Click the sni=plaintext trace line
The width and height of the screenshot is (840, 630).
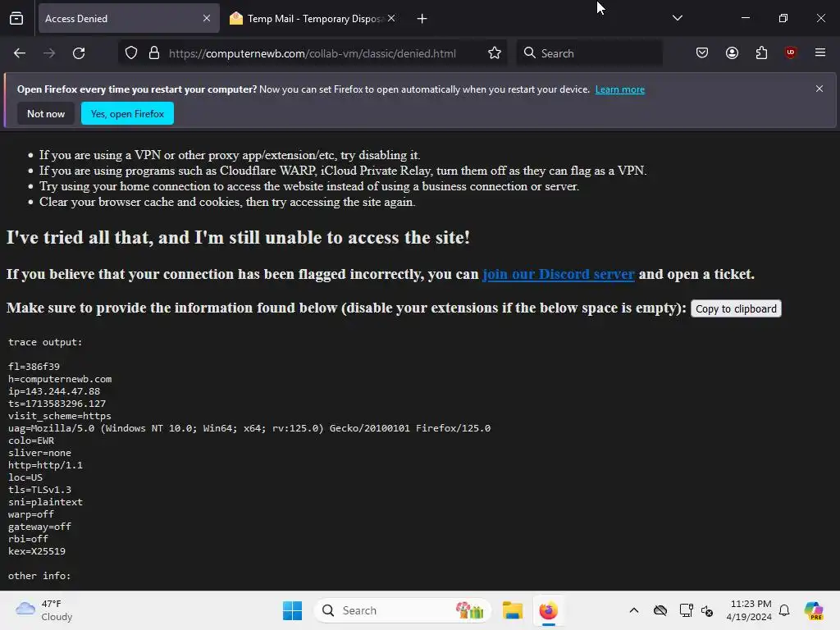[46, 502]
